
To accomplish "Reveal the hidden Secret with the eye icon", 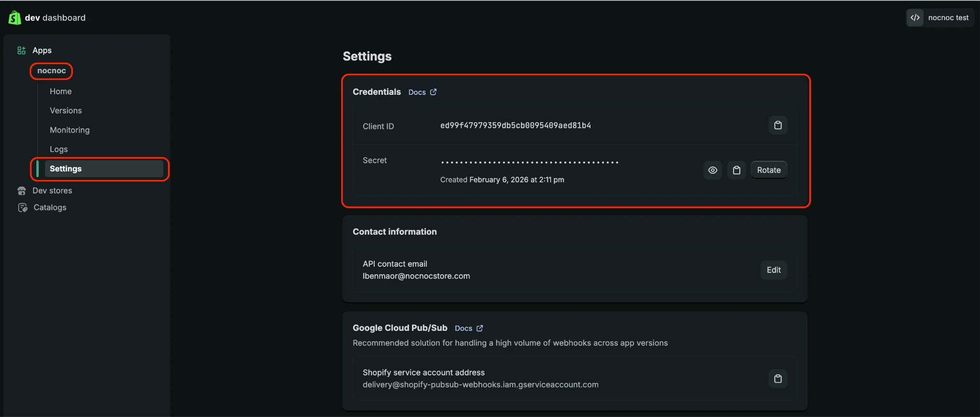I will click(713, 170).
